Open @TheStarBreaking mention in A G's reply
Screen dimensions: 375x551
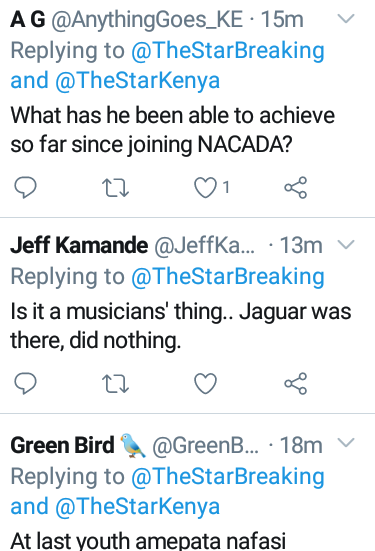pyautogui.click(x=228, y=51)
